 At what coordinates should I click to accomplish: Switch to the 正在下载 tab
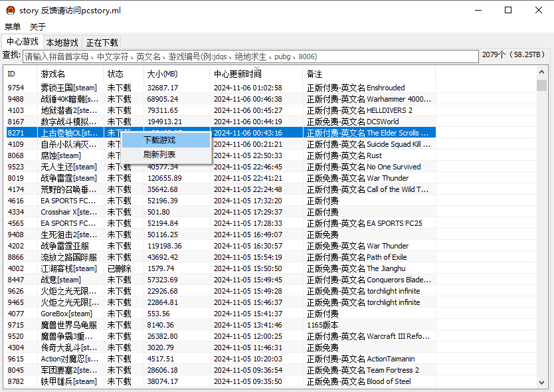pyautogui.click(x=102, y=43)
